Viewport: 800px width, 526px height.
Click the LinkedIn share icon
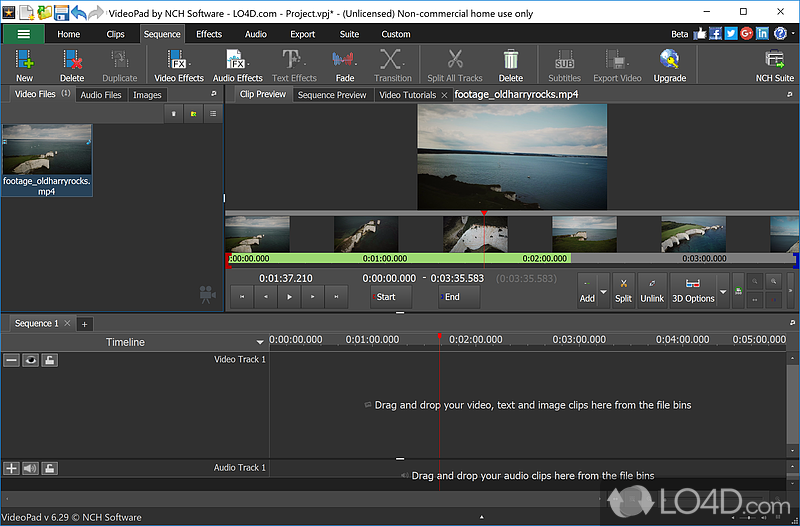[x=762, y=34]
